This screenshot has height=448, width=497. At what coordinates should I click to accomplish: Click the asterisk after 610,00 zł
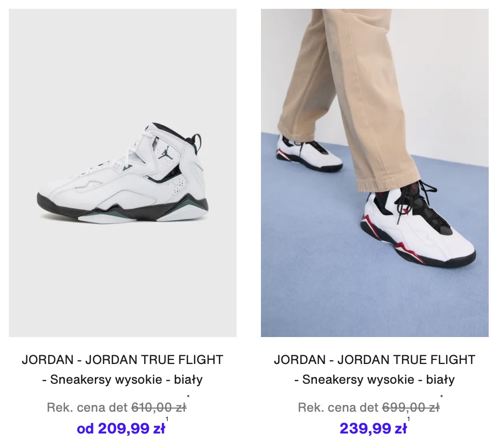click(188, 396)
